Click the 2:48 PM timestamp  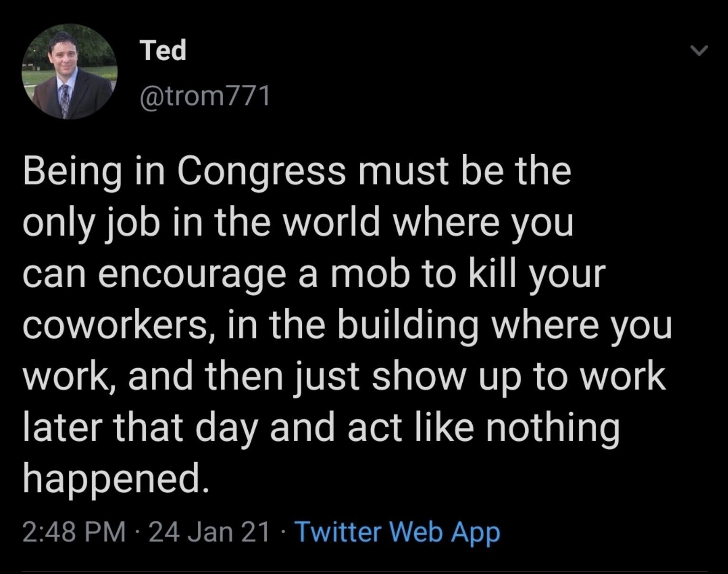[74, 531]
